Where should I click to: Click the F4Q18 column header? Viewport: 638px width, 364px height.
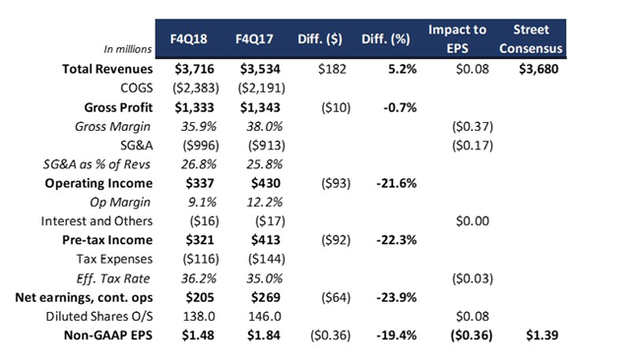coord(188,39)
